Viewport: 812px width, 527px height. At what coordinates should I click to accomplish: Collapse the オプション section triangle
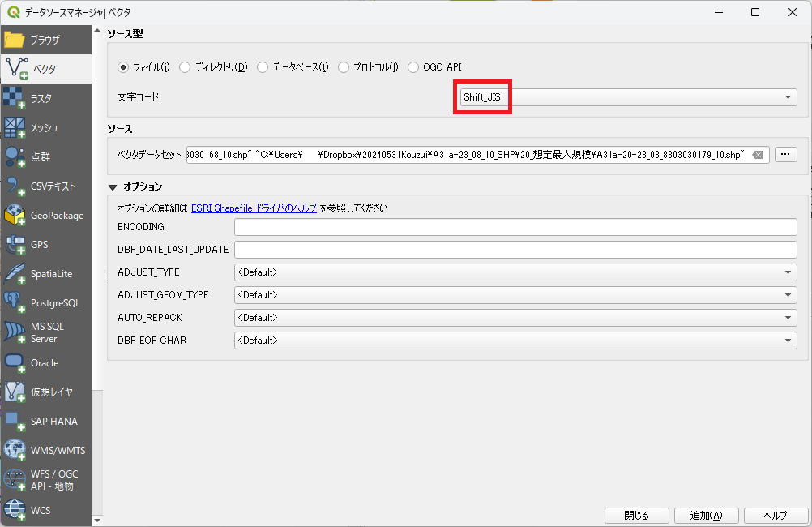click(x=113, y=186)
